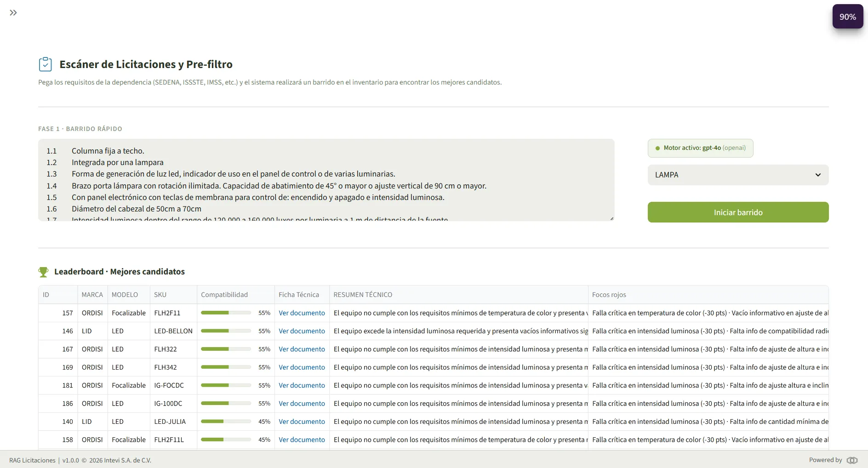The image size is (868, 468).
Task: Click the Leaderboard trophy icon
Action: [x=43, y=272]
